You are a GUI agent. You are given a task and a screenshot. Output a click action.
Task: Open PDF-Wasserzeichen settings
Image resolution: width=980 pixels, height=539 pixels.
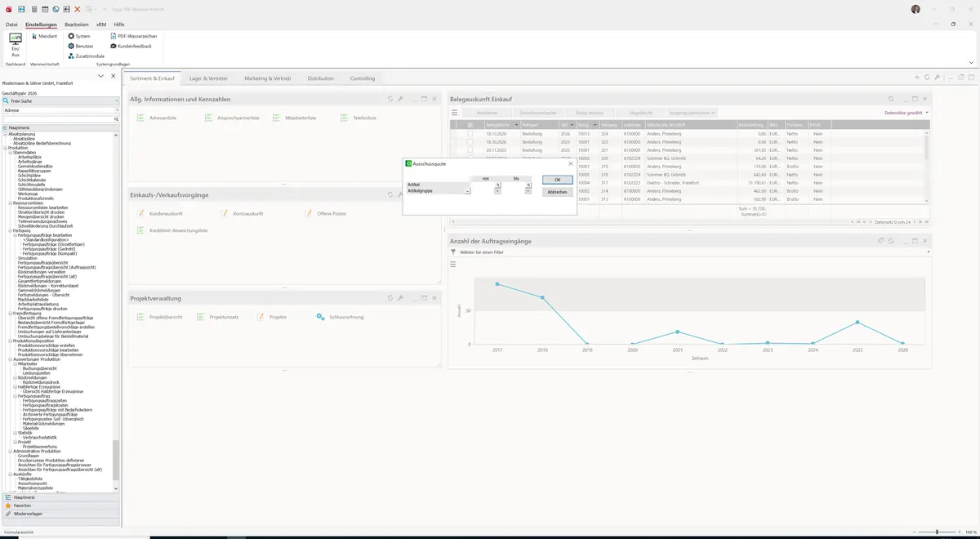click(x=133, y=36)
